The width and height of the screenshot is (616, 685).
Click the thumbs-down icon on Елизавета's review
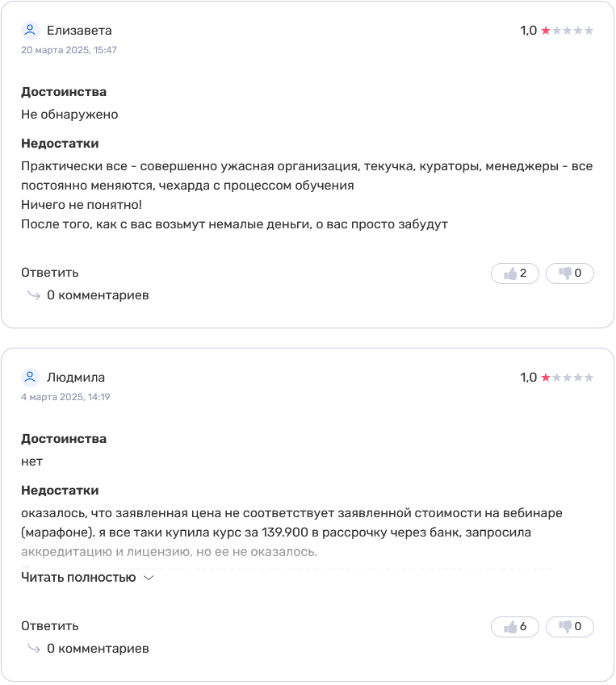coord(564,274)
